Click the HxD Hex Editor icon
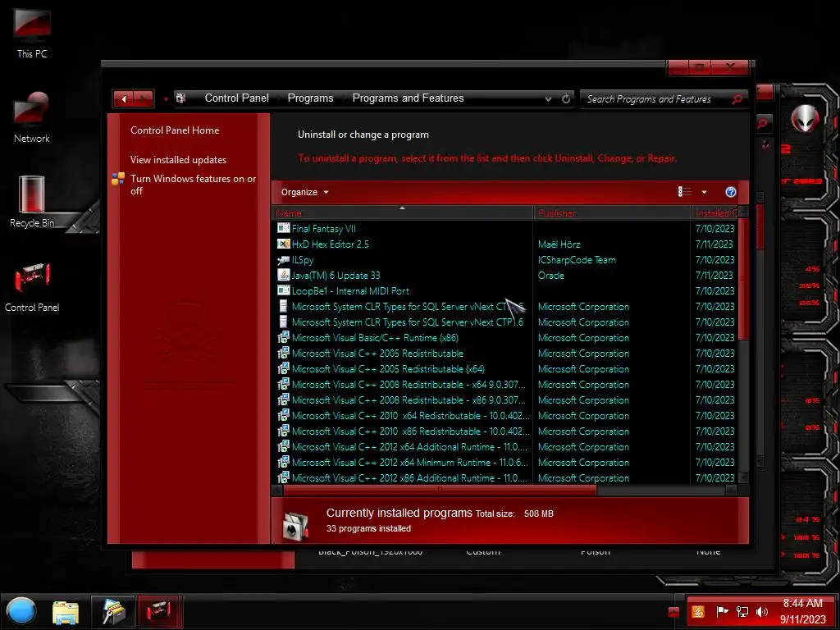The height and width of the screenshot is (630, 840). [x=283, y=244]
